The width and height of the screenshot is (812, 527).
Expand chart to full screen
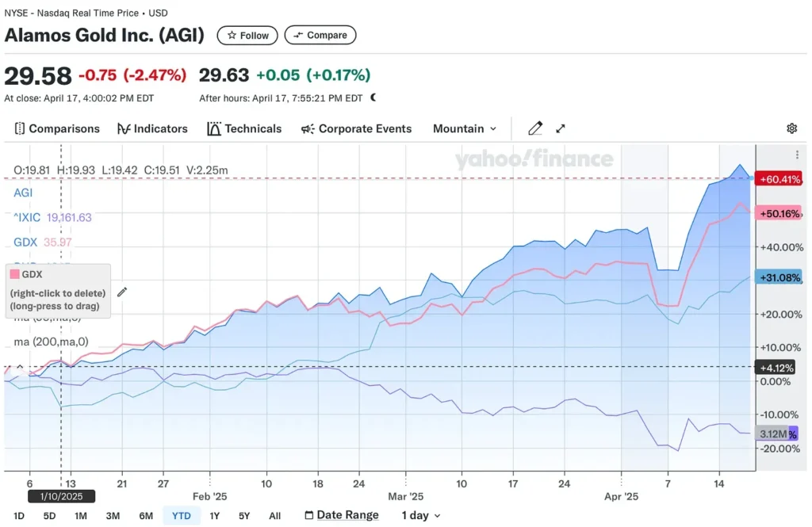[561, 128]
